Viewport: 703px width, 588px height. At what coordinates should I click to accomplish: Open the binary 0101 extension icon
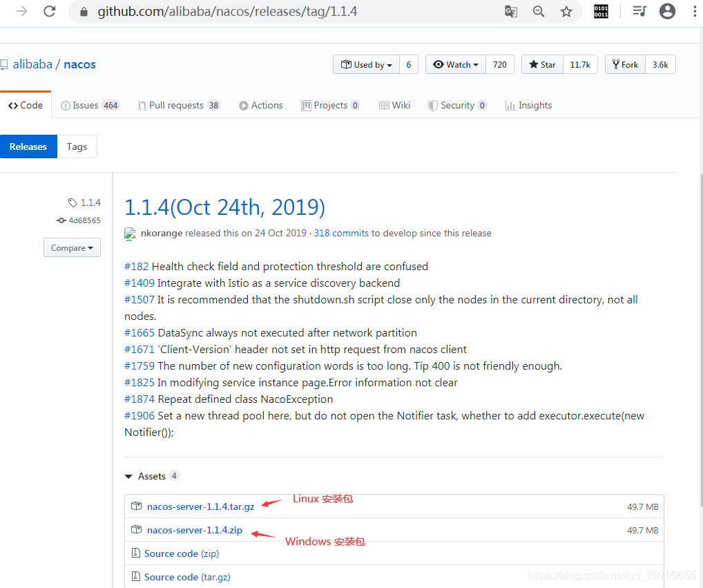pyautogui.click(x=601, y=11)
